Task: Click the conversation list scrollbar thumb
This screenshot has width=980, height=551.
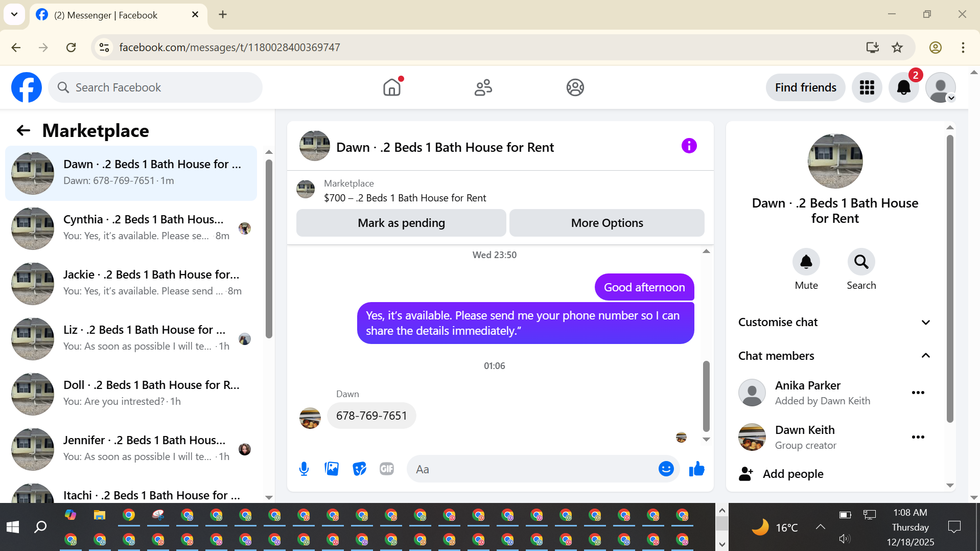Action: point(269,249)
